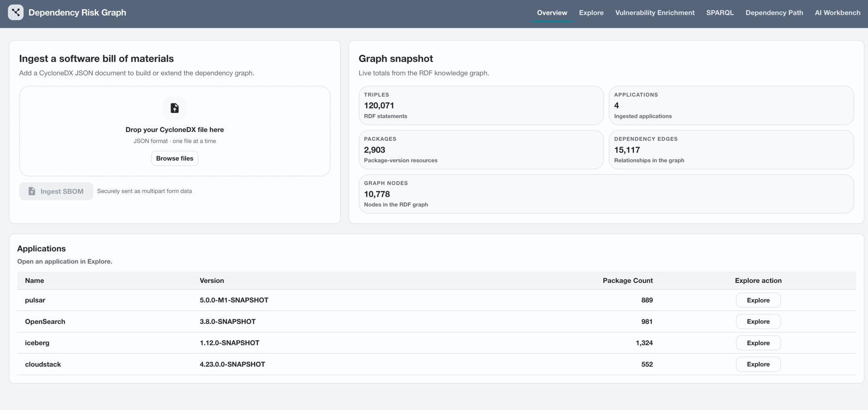Explore the iceberg application
868x410 pixels.
click(758, 343)
